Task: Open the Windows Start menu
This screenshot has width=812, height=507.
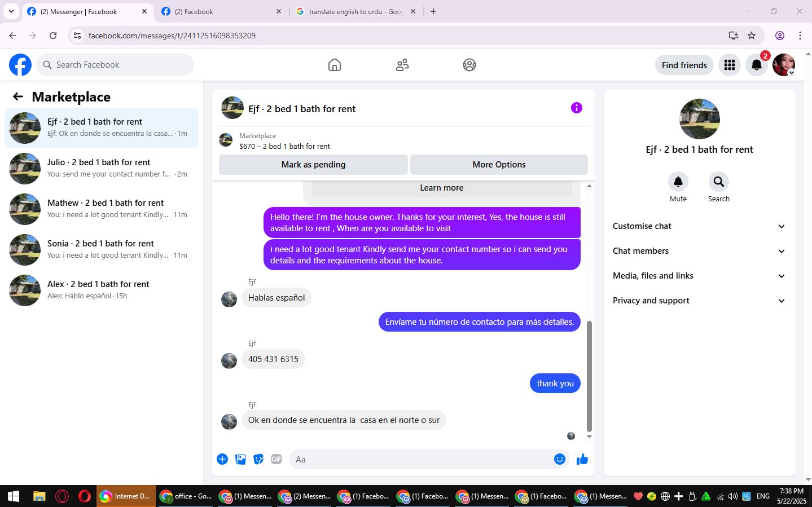Action: [14, 496]
